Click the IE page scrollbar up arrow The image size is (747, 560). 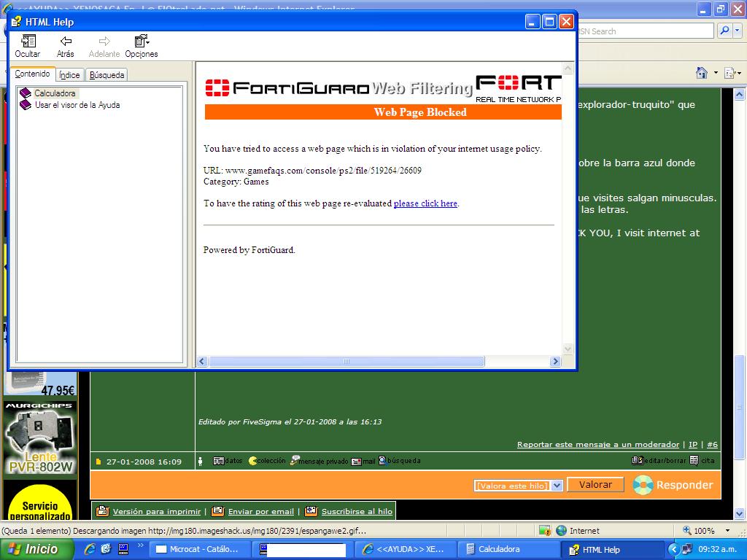pos(740,94)
